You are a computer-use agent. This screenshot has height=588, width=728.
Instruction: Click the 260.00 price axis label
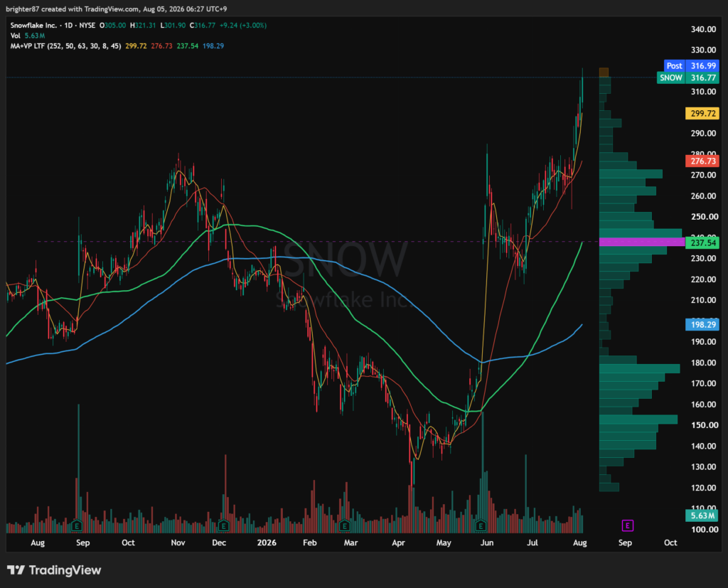point(703,196)
